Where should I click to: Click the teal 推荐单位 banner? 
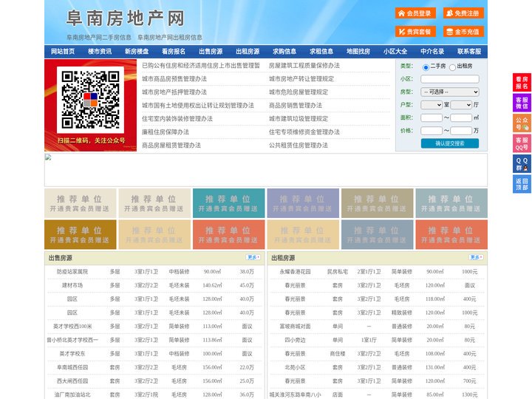[x=228, y=203]
